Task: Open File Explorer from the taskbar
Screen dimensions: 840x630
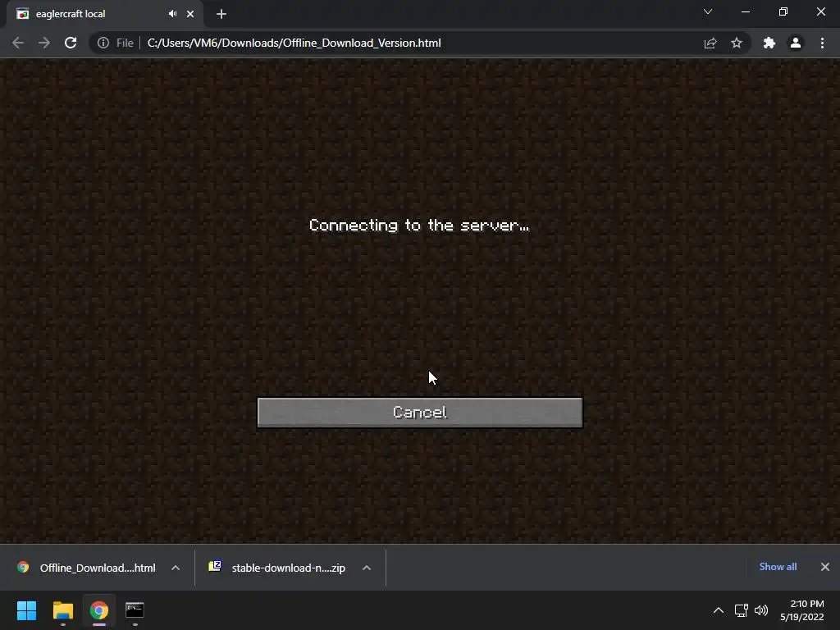Action: pyautogui.click(x=62, y=610)
